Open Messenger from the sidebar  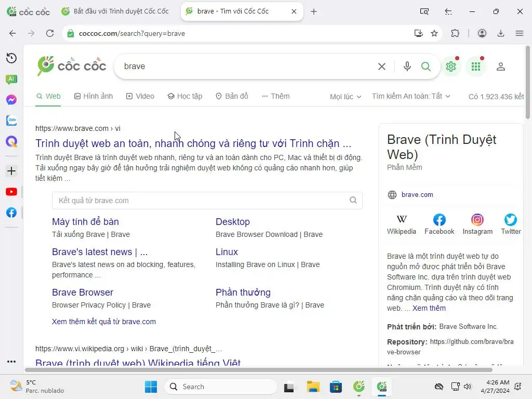tap(11, 100)
